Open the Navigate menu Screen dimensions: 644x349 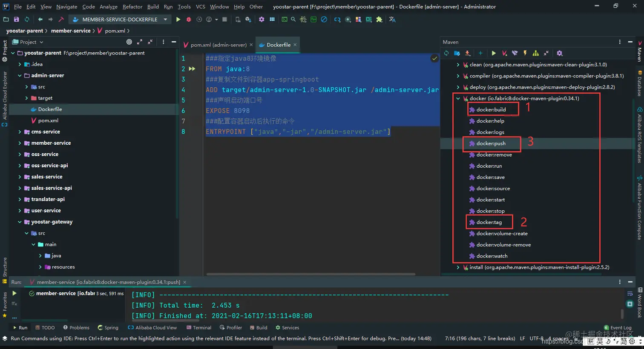click(67, 6)
